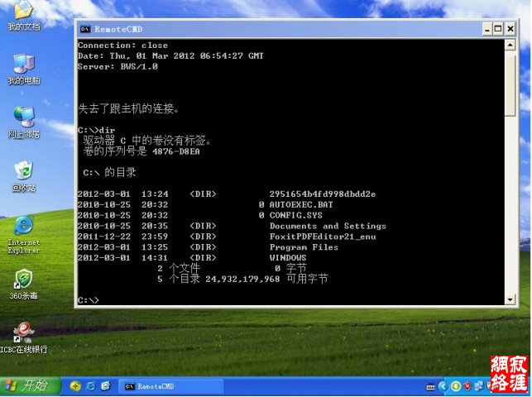Viewport: 532px width, 397px height.
Task: Click the third quick-launch icon
Action: pyautogui.click(x=106, y=385)
